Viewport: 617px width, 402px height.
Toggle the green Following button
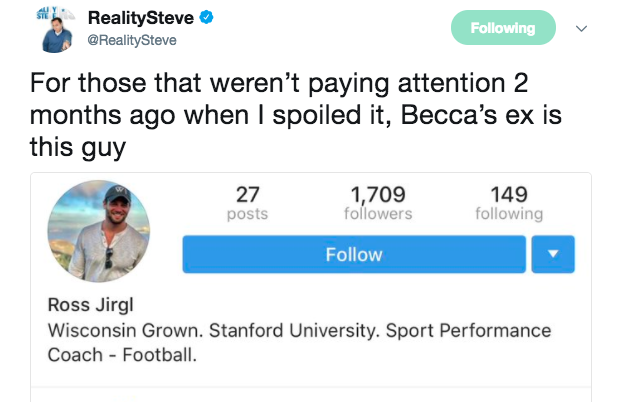click(503, 28)
